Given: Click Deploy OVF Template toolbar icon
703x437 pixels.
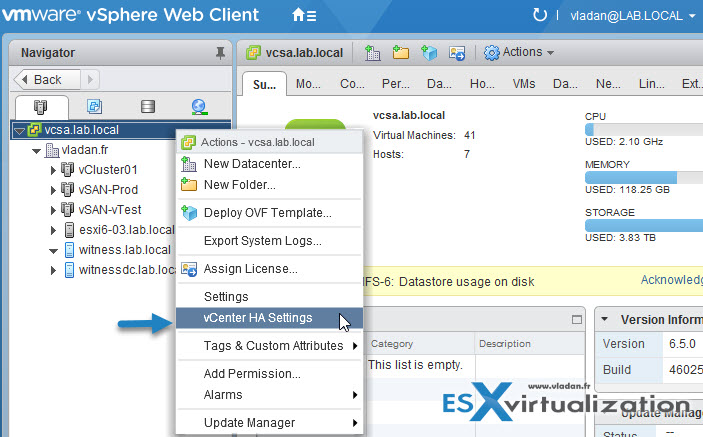Looking at the screenshot, I should (x=429, y=53).
